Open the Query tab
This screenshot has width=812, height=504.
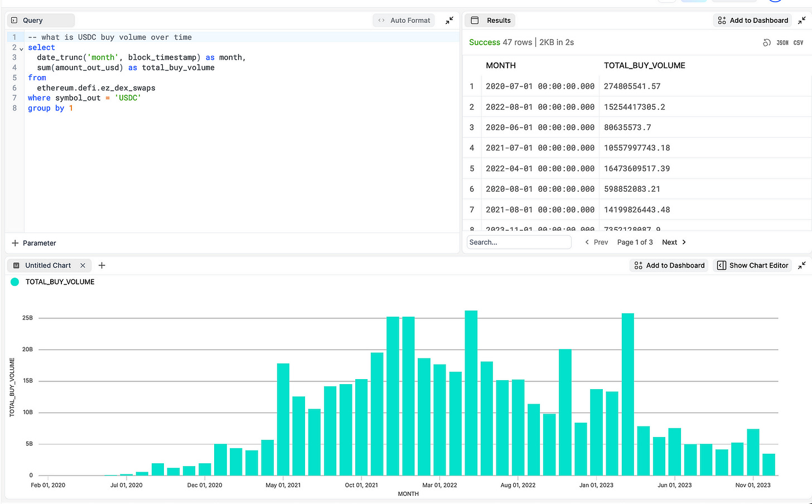coord(40,21)
